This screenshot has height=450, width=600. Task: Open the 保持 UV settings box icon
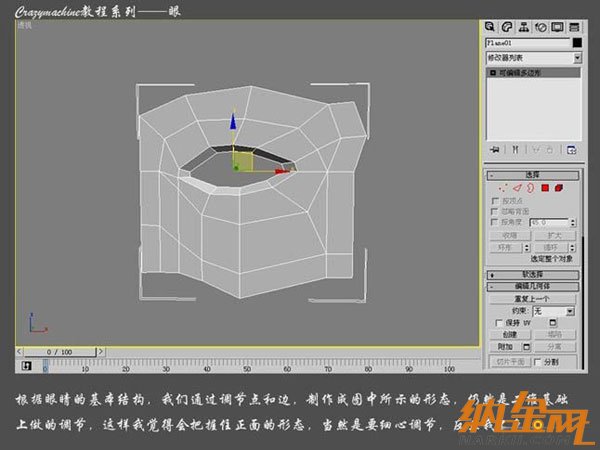[x=553, y=323]
